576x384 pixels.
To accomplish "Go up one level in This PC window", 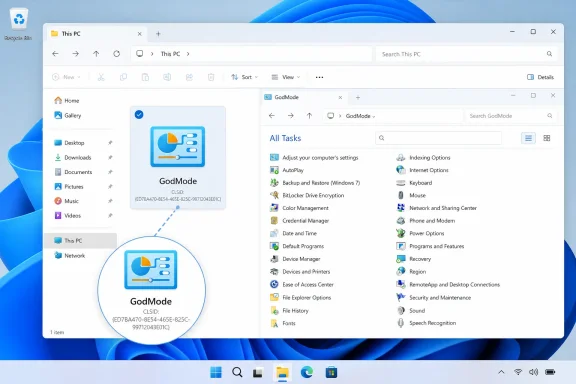I will (96, 54).
